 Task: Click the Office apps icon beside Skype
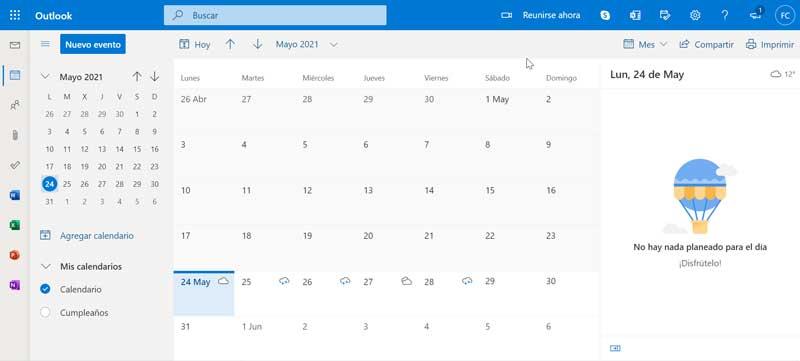(635, 15)
